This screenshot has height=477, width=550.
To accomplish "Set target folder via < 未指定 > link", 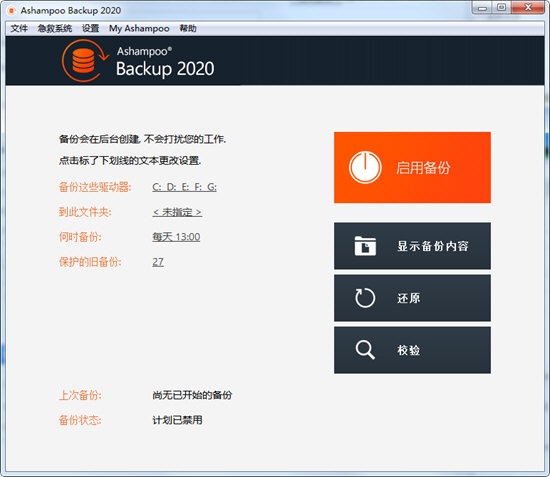I will pos(177,212).
